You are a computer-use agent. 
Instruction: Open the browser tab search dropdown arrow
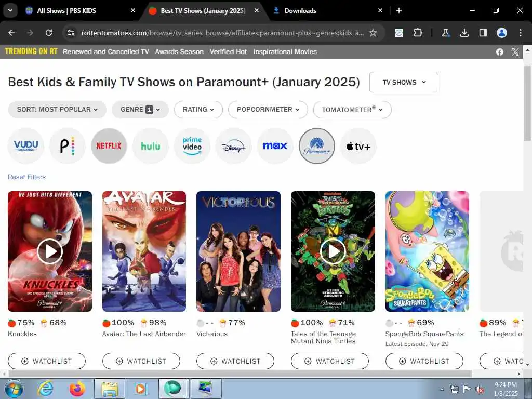(x=10, y=10)
